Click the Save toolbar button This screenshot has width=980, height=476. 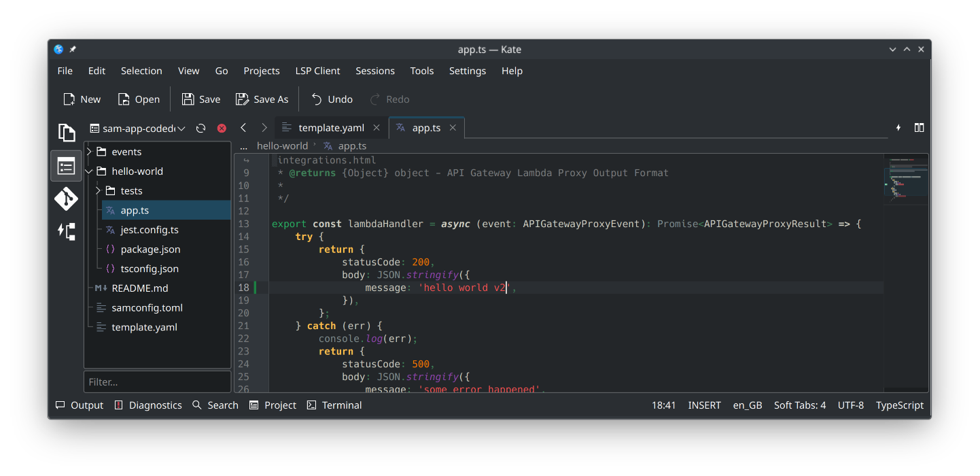pos(201,99)
